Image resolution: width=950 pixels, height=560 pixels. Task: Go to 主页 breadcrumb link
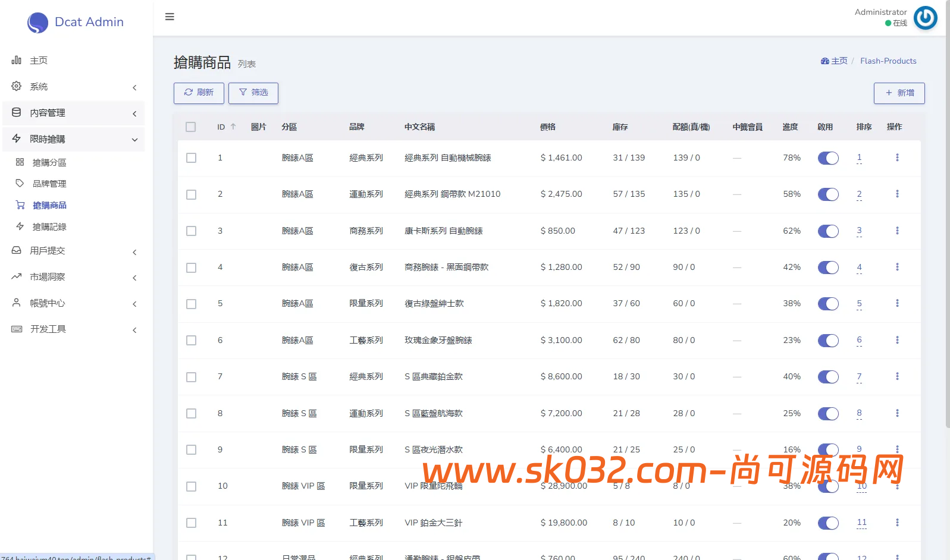pyautogui.click(x=834, y=61)
